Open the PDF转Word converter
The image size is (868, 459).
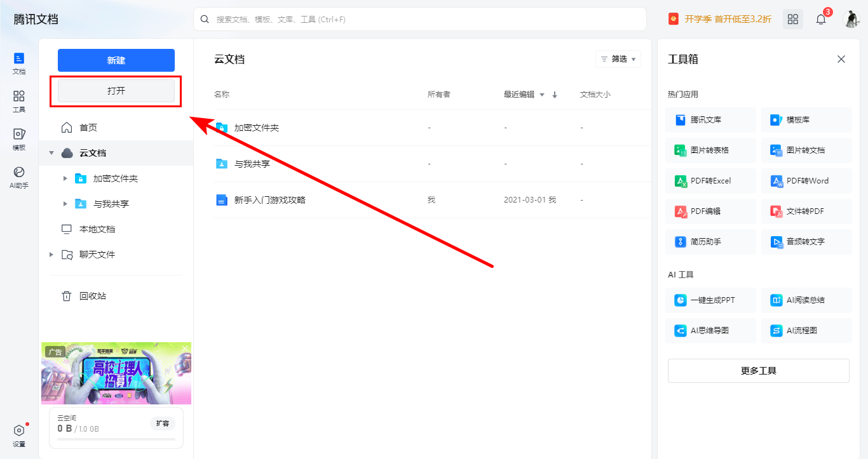click(806, 180)
